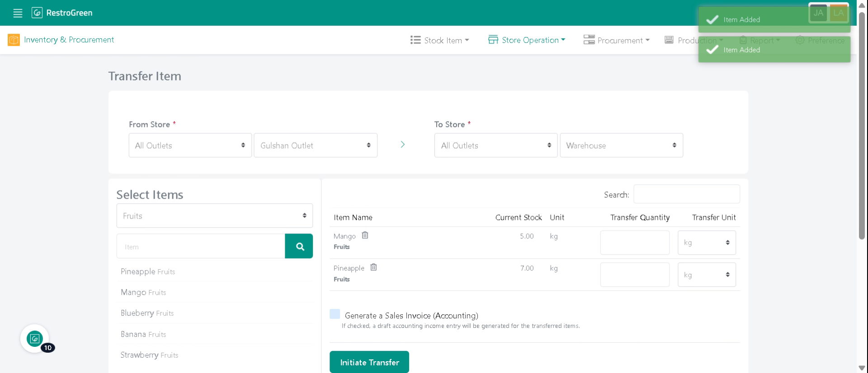Viewport: 868px width, 373px height.
Task: Open Gulshan Outlet store dropdown
Action: pyautogui.click(x=316, y=145)
